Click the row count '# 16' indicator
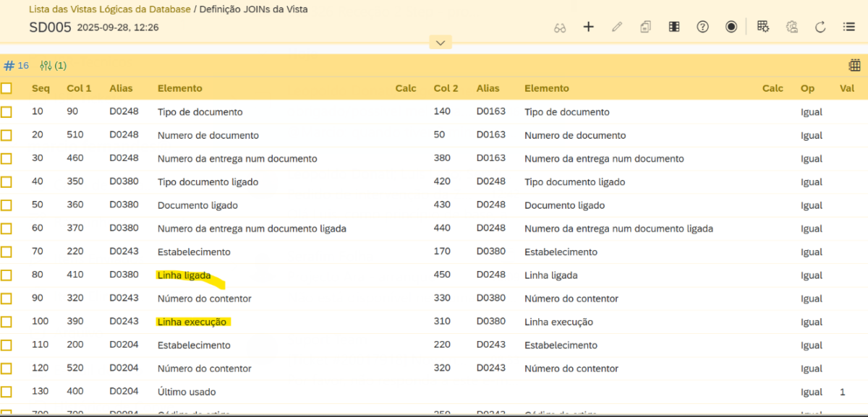Screen dimensions: 868x417 click(17, 66)
